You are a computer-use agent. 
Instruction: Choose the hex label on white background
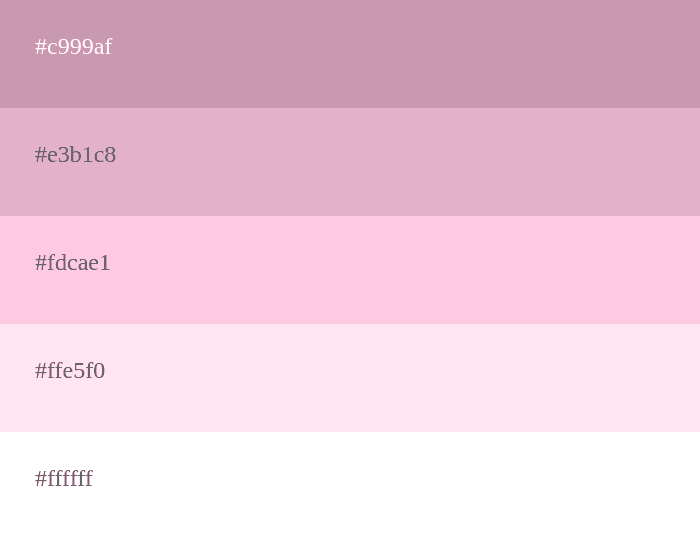tap(64, 479)
